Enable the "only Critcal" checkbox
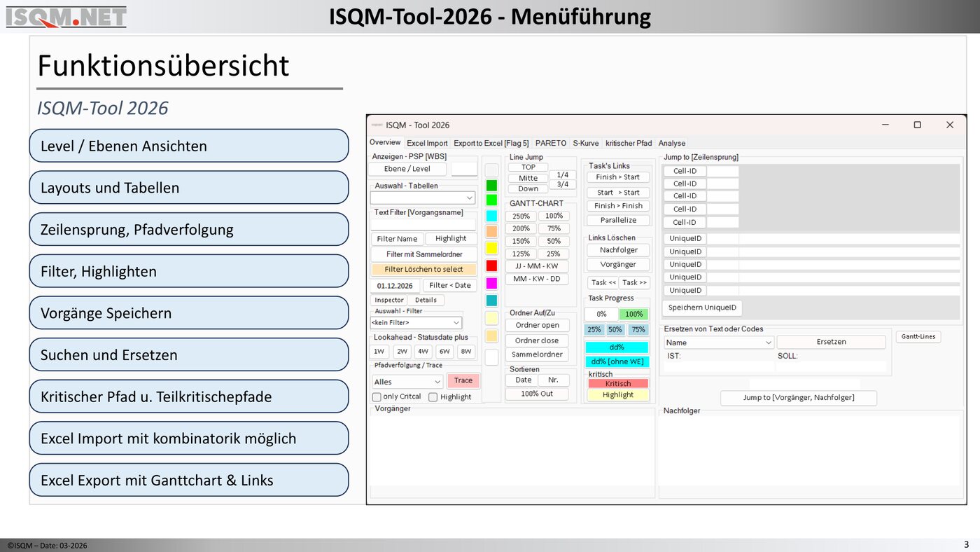The width and height of the screenshot is (980, 552). pos(377,396)
